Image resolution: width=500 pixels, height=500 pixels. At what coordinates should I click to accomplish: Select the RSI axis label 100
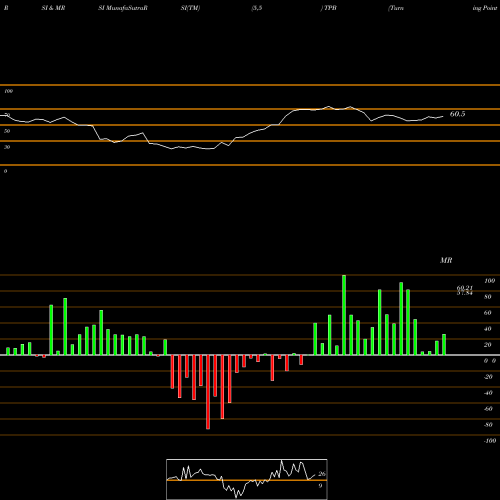point(9,91)
